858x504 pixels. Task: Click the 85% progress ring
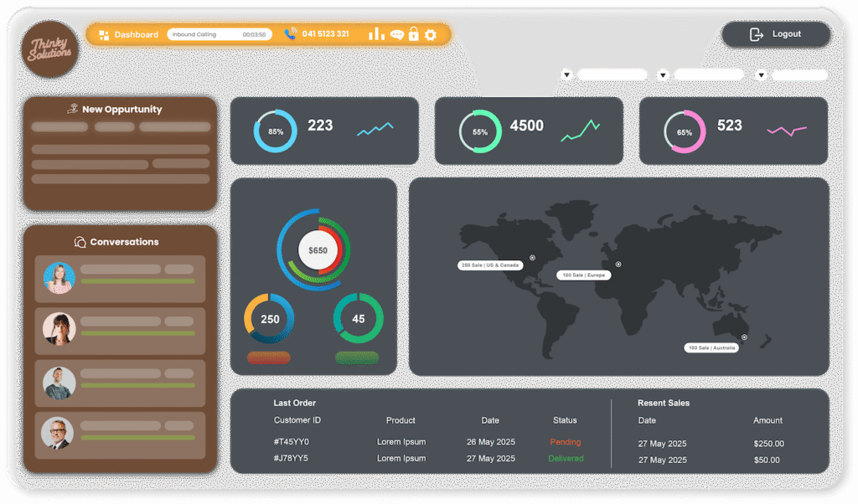click(x=275, y=131)
